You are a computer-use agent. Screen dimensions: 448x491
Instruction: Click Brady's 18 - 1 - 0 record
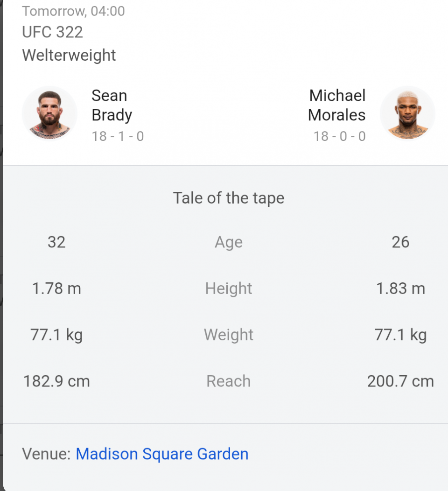(x=118, y=136)
